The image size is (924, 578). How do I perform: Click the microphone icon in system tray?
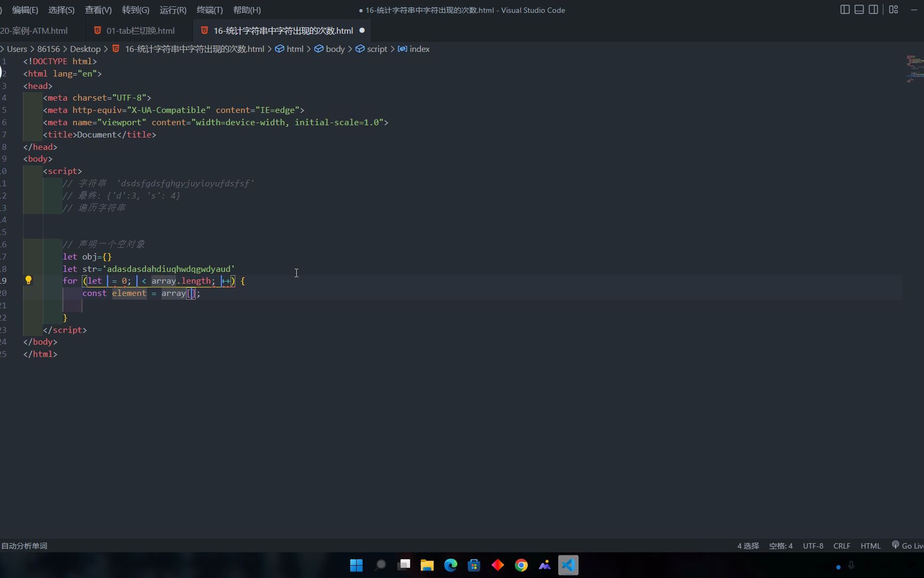[x=851, y=565]
